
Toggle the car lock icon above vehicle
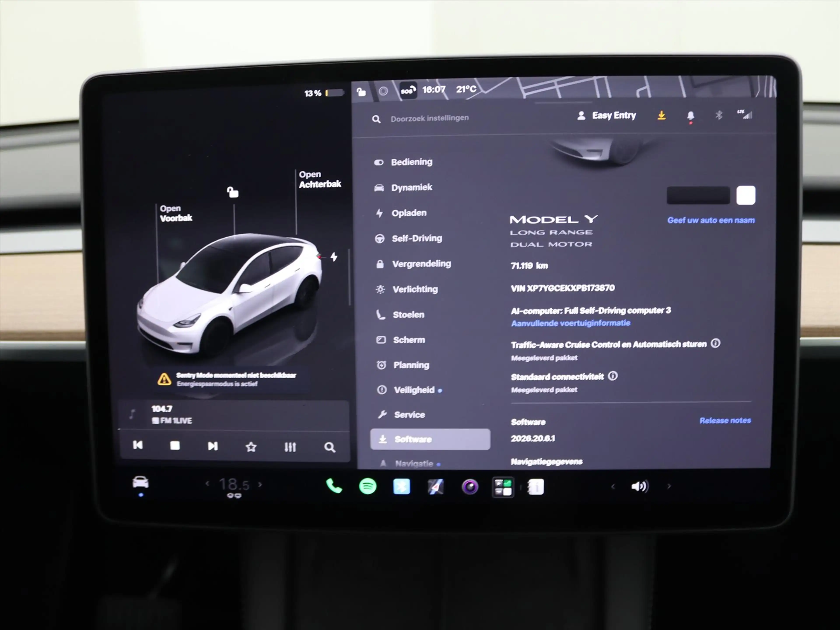[232, 192]
